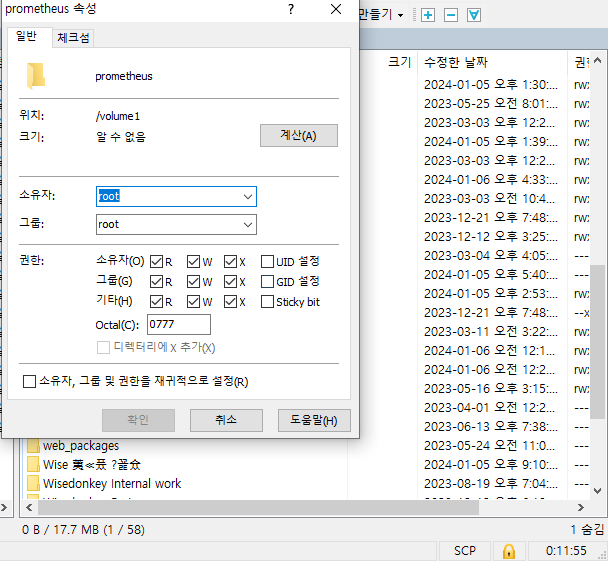Screen dimensions: 608x561
Task: Click the 0 B / 17.7 MB status text
Action: [x=83, y=530]
